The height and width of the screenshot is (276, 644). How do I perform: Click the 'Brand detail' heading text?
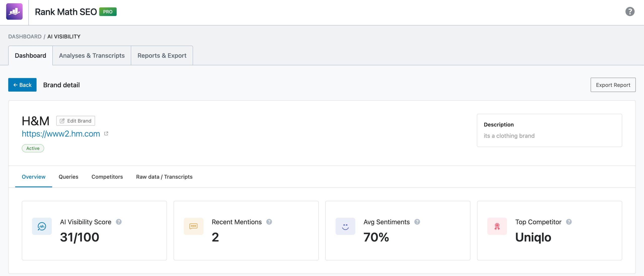pos(61,85)
